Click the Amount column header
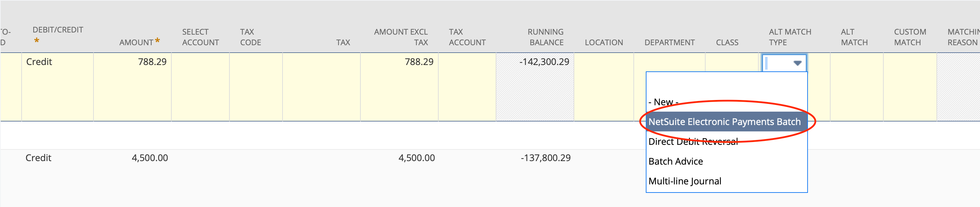Screen dimensions: 980x207 point(136,42)
